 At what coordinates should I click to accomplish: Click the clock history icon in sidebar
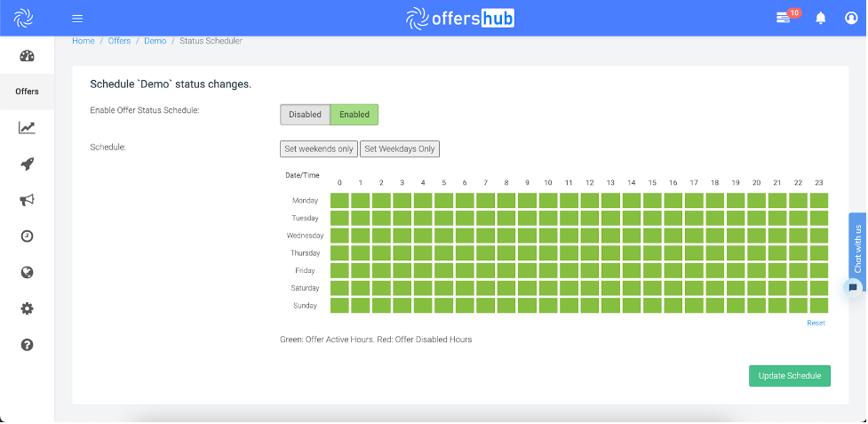click(27, 236)
